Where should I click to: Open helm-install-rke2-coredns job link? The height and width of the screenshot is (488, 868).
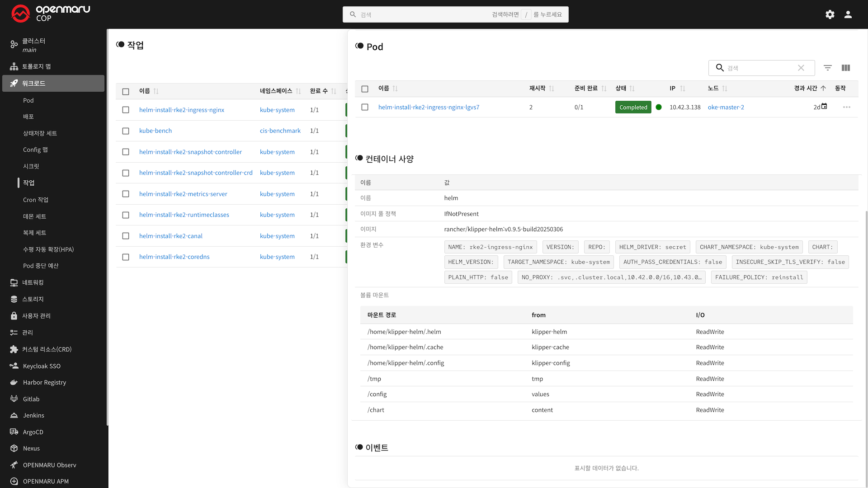coord(175,257)
